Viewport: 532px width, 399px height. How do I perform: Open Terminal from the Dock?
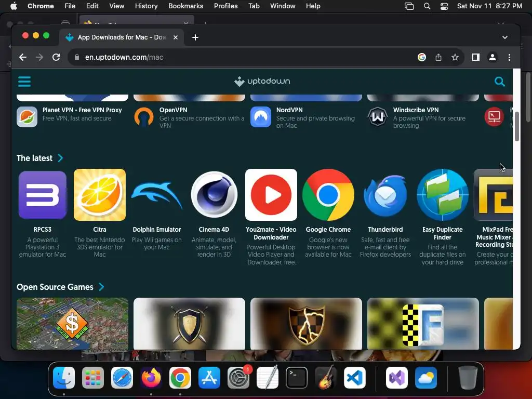coord(297,378)
